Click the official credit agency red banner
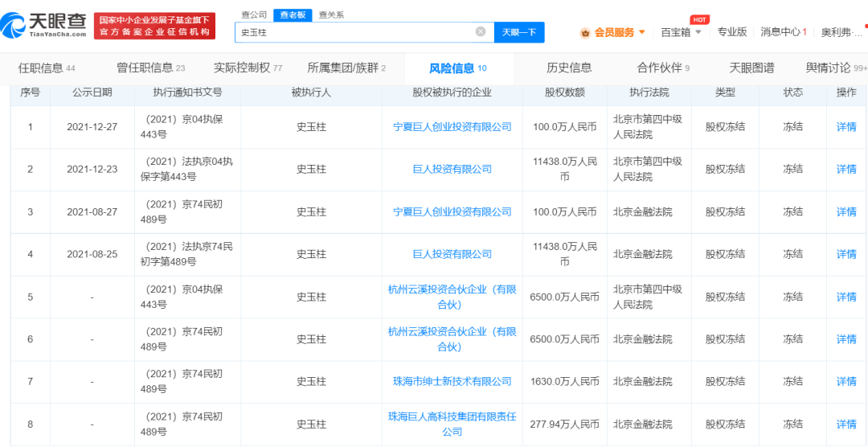Viewport: 868px width, 447px height. click(x=154, y=26)
